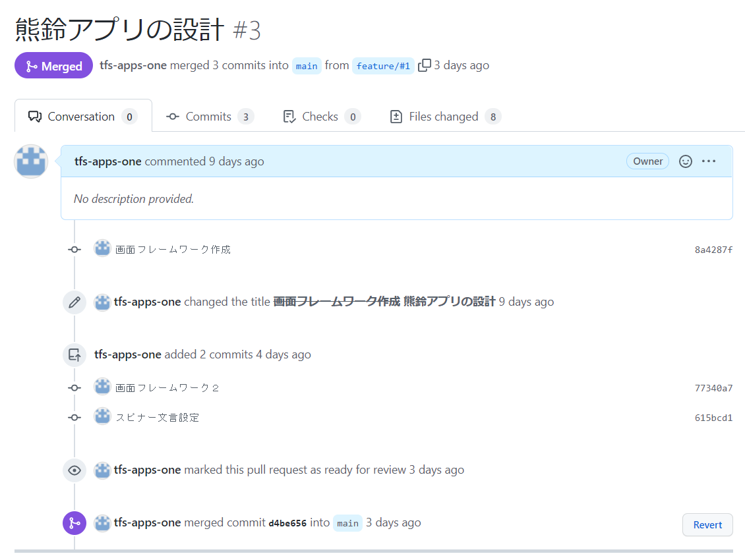Open the comment options ellipsis menu

coord(709,161)
